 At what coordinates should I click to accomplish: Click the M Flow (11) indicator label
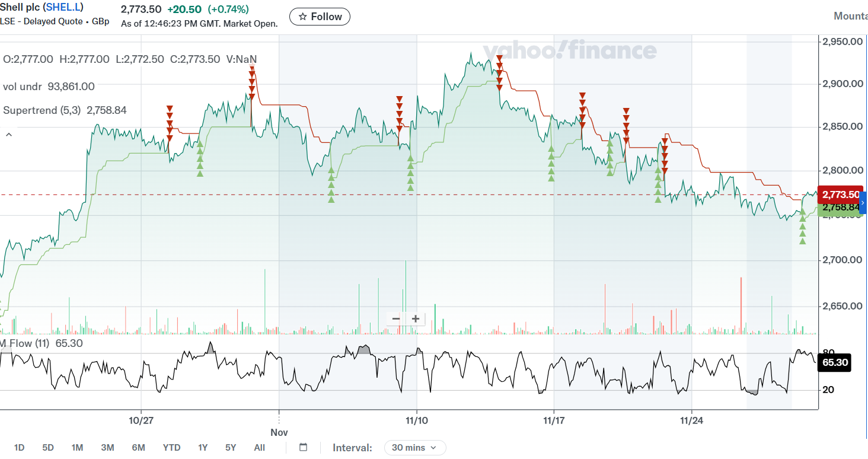click(26, 343)
